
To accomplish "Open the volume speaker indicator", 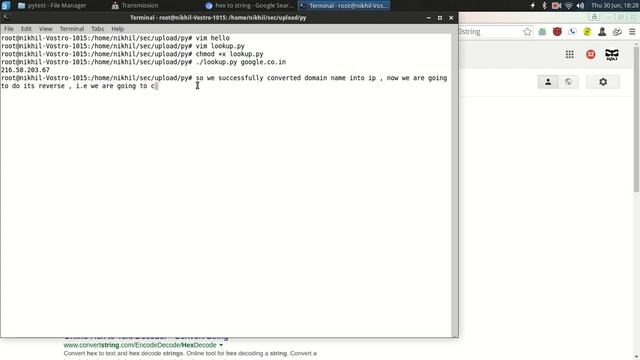I will (580, 5).
